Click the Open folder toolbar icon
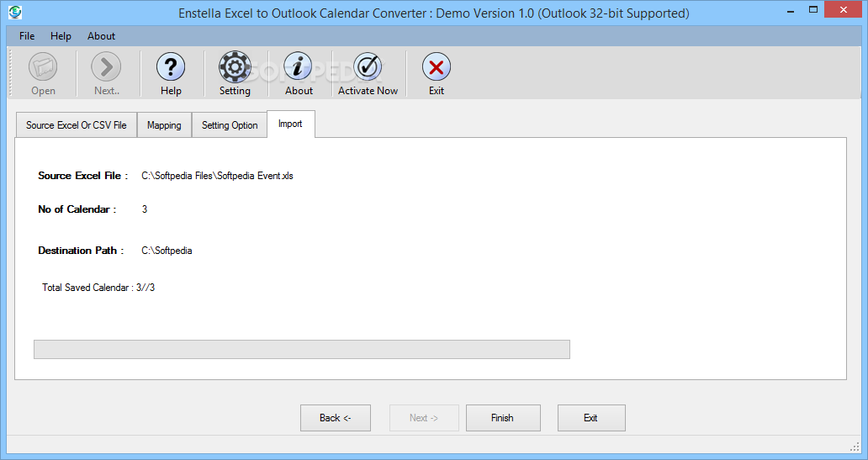 43,67
